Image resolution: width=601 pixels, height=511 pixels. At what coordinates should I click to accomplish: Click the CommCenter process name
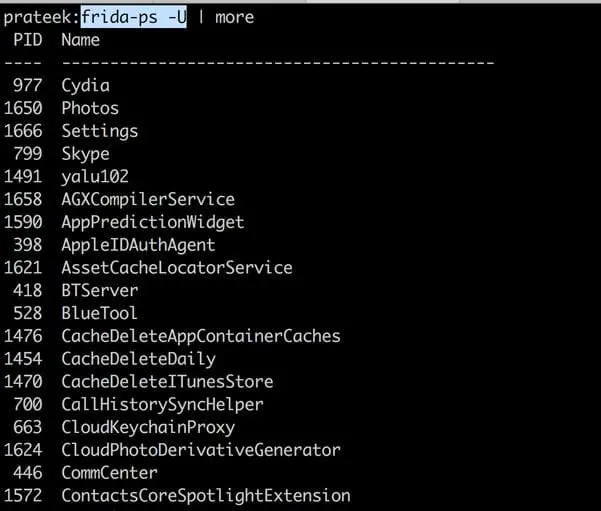click(109, 473)
